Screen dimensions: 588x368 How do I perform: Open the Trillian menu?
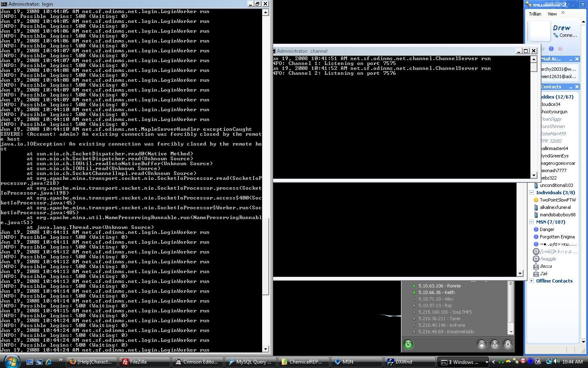click(535, 14)
